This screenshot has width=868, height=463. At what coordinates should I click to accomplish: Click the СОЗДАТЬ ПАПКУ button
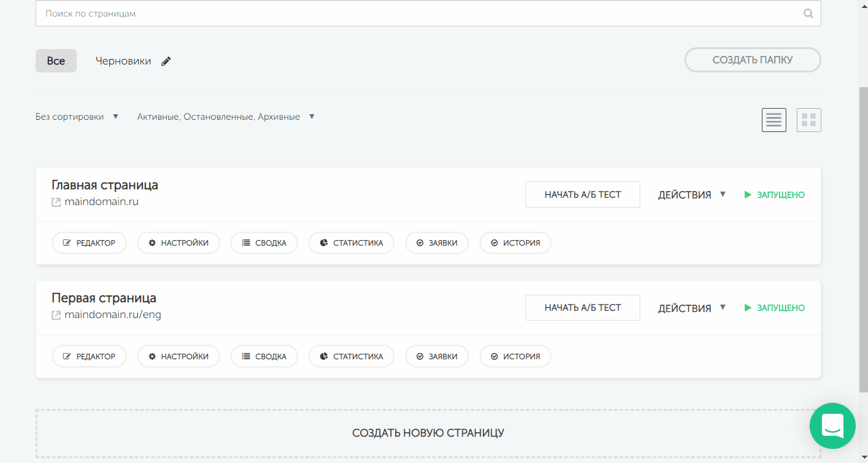click(x=752, y=60)
